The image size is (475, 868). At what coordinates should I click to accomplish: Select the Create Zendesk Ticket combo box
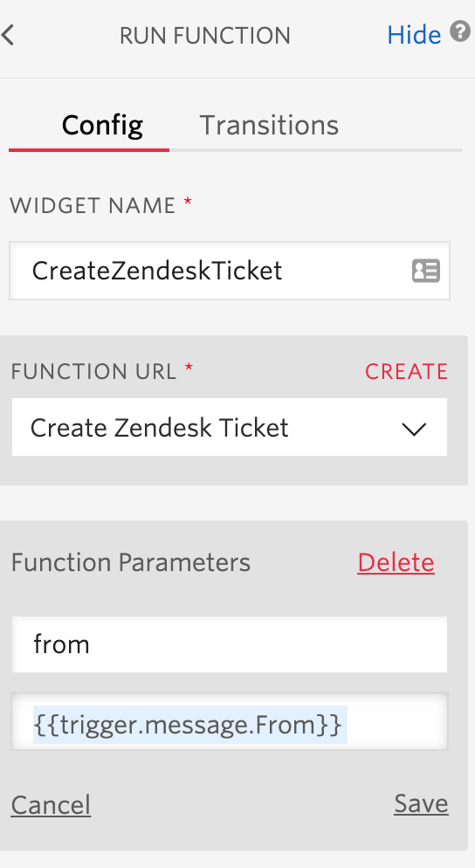click(229, 427)
